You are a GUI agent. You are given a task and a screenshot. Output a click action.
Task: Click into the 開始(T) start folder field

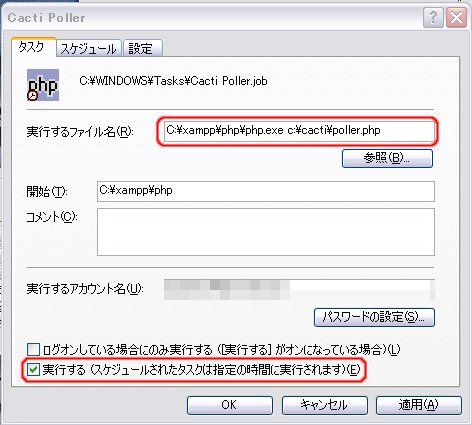(x=266, y=191)
